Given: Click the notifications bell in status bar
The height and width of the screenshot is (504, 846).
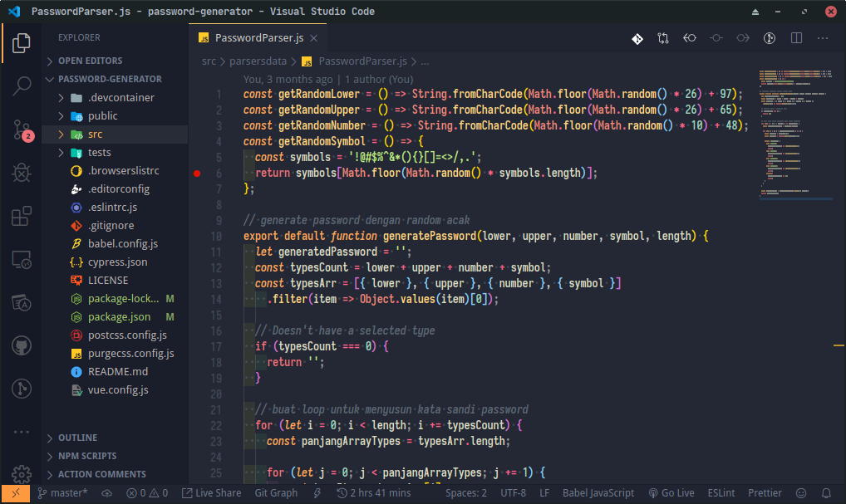Looking at the screenshot, I should point(825,492).
